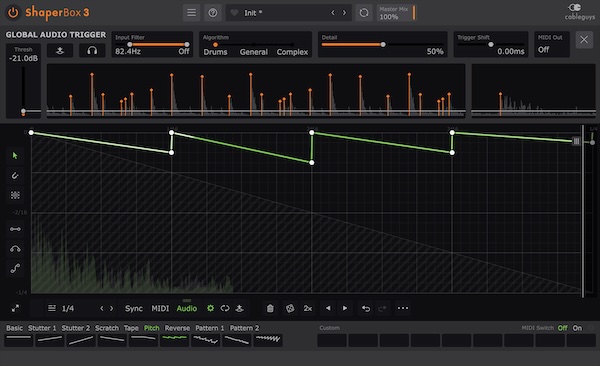This screenshot has height=366, width=600.
Task: Click the trigger sidechain input icon
Action: [x=60, y=51]
